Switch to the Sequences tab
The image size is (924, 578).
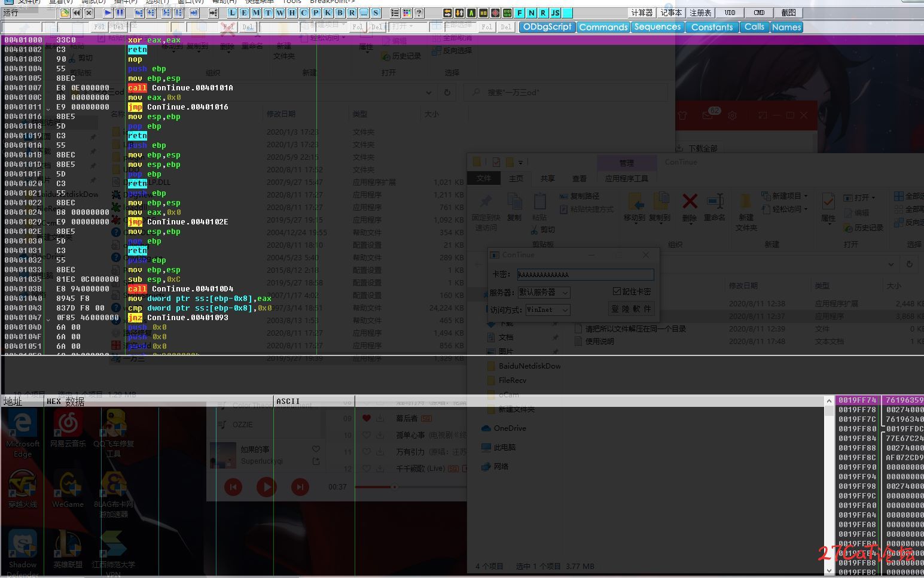click(x=657, y=27)
